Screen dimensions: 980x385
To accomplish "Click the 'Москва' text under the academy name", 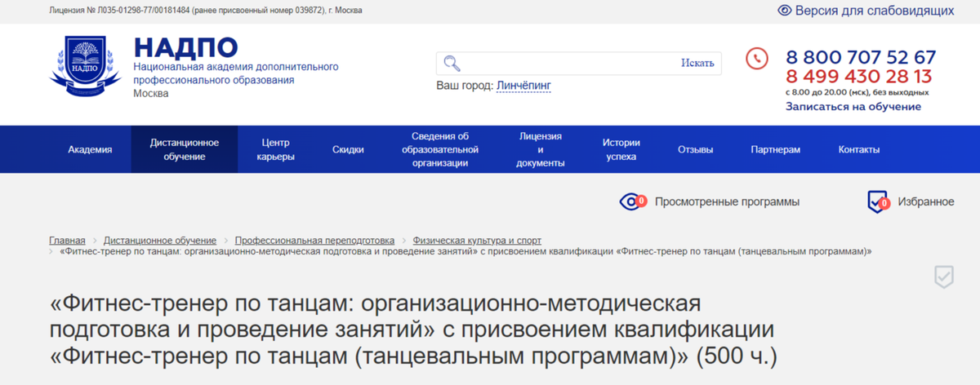I will tap(151, 94).
